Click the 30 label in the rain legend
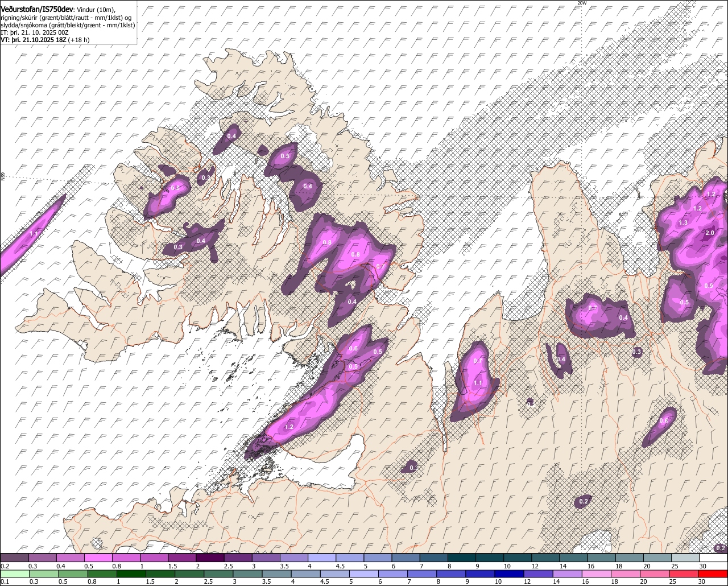Viewport: 728px width, 586px height. (x=702, y=581)
